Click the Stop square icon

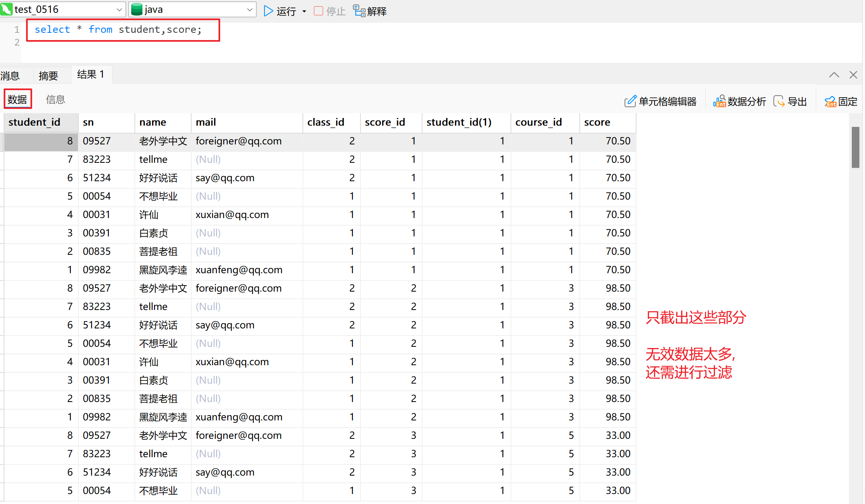coord(318,11)
